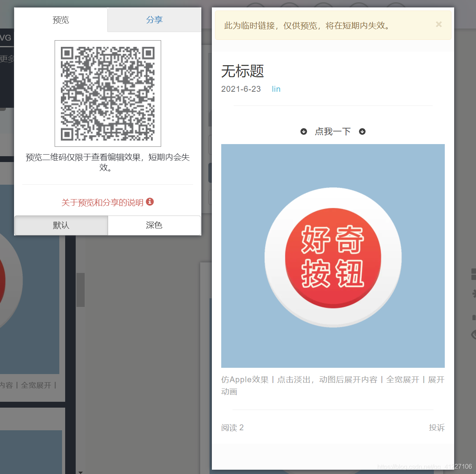This screenshot has width=476, height=474.
Task: Click the down-arrow icon right of 点我一下
Action: coord(362,132)
